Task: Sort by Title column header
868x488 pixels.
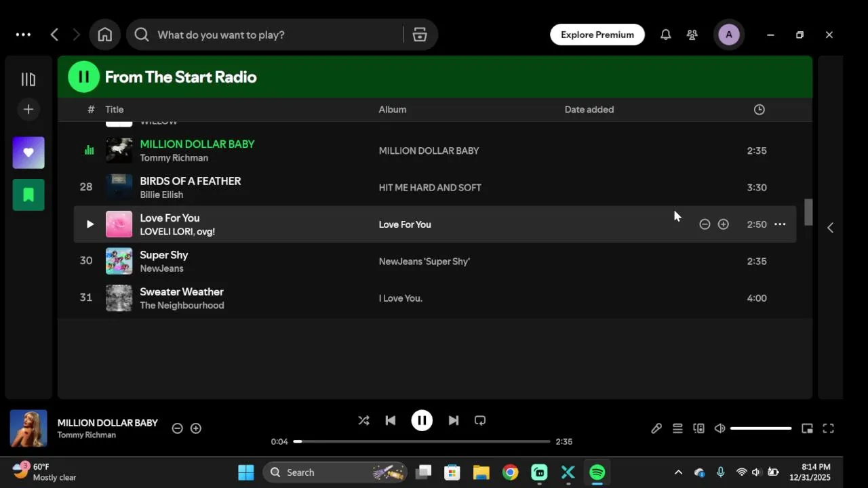Action: [x=114, y=109]
